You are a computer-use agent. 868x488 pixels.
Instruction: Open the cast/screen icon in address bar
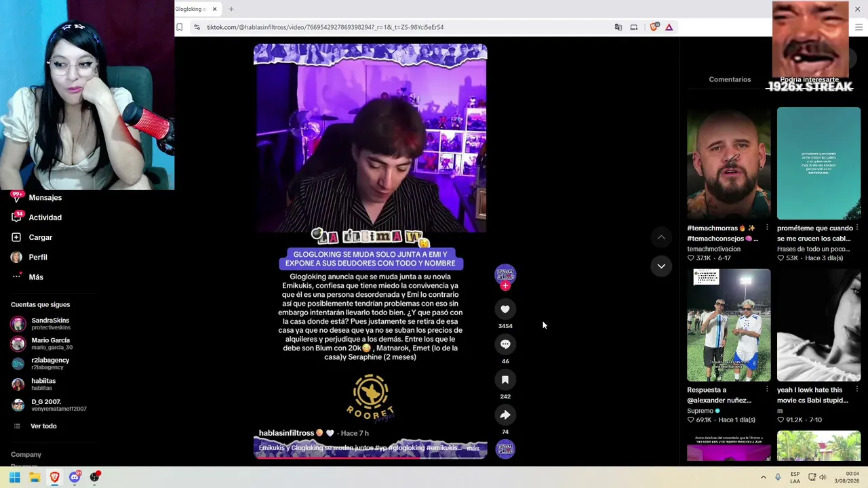[x=634, y=27]
